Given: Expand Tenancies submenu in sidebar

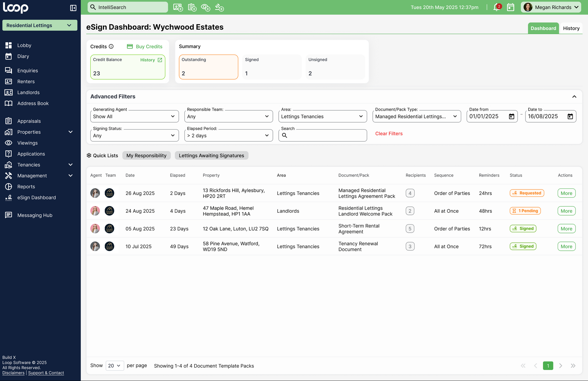Looking at the screenshot, I should click(70, 165).
